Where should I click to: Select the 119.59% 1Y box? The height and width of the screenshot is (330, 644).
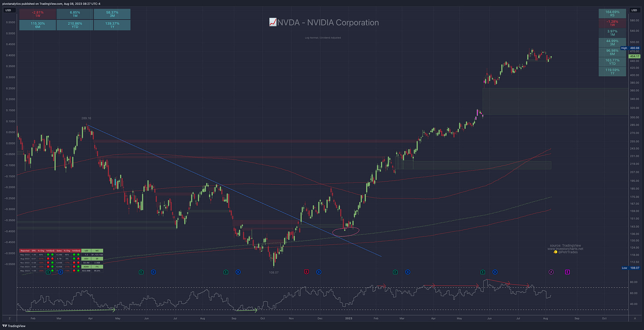pyautogui.click(x=612, y=71)
